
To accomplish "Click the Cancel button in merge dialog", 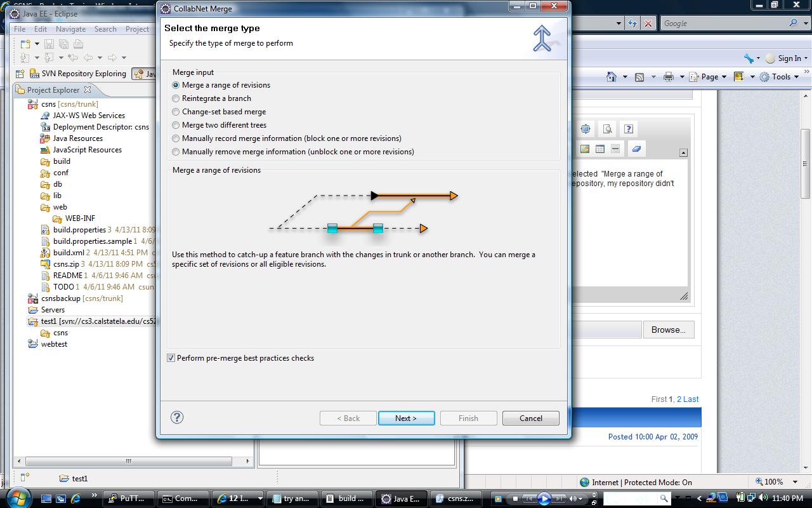I will click(531, 418).
